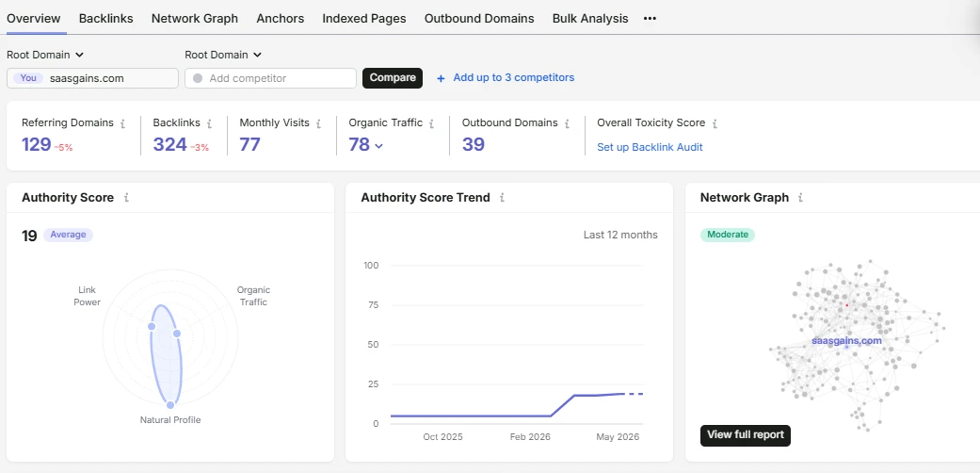
Task: Click the -3% backlinks change
Action: pyautogui.click(x=200, y=148)
